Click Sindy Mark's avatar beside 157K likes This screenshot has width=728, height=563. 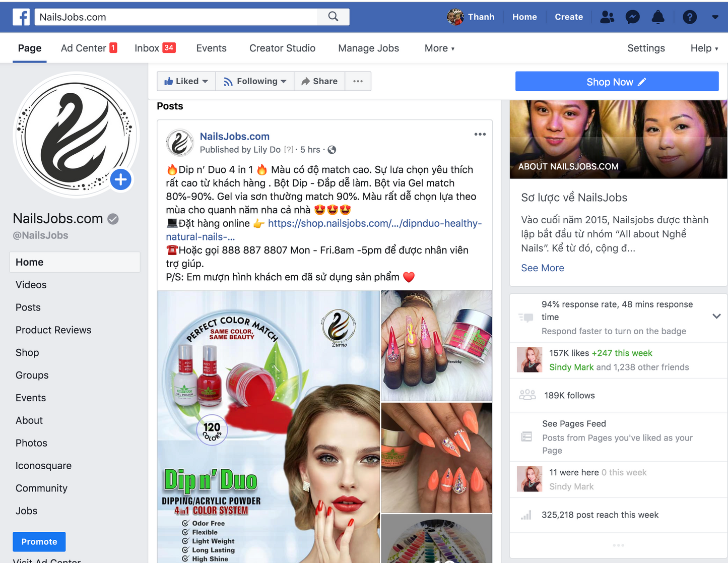(530, 359)
